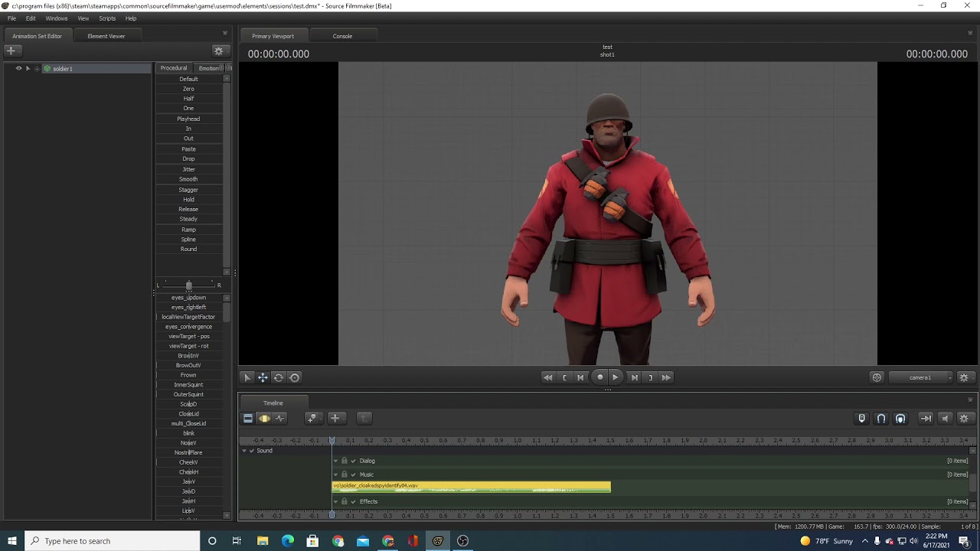Toggle the timeline mute speaker icon

(945, 419)
